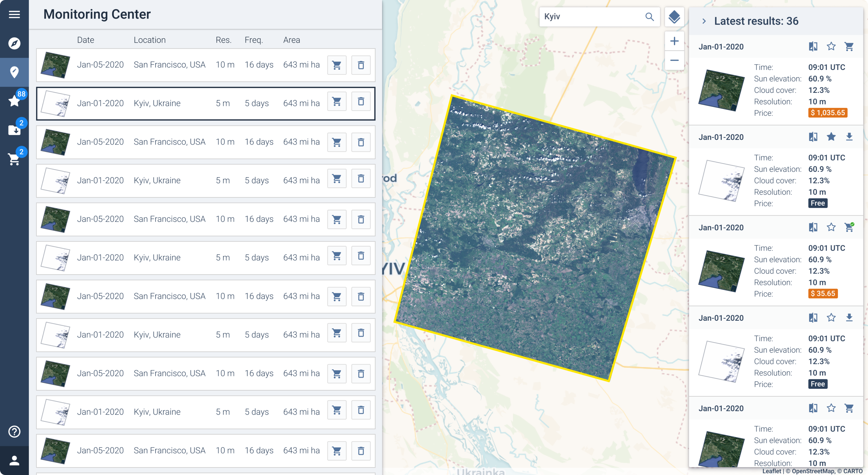Compare the first Jan-01-2020 result
868x475 pixels.
coord(813,46)
